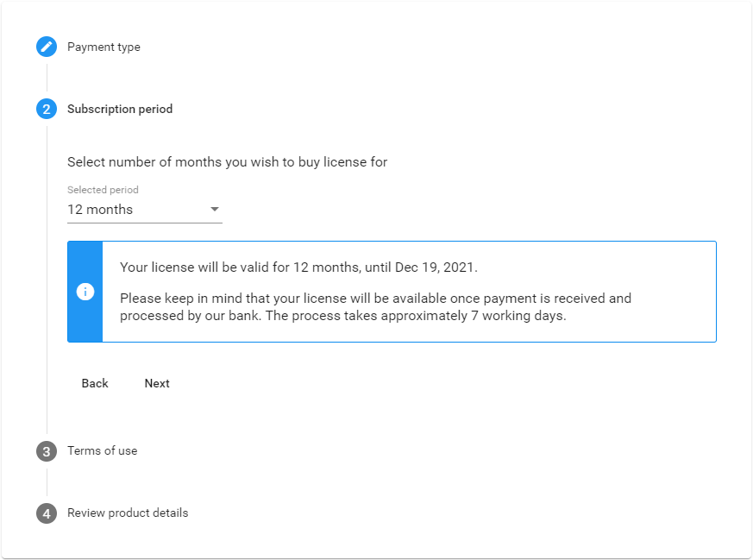Select the Subscription period step title
This screenshot has width=753, height=560.
[x=120, y=109]
